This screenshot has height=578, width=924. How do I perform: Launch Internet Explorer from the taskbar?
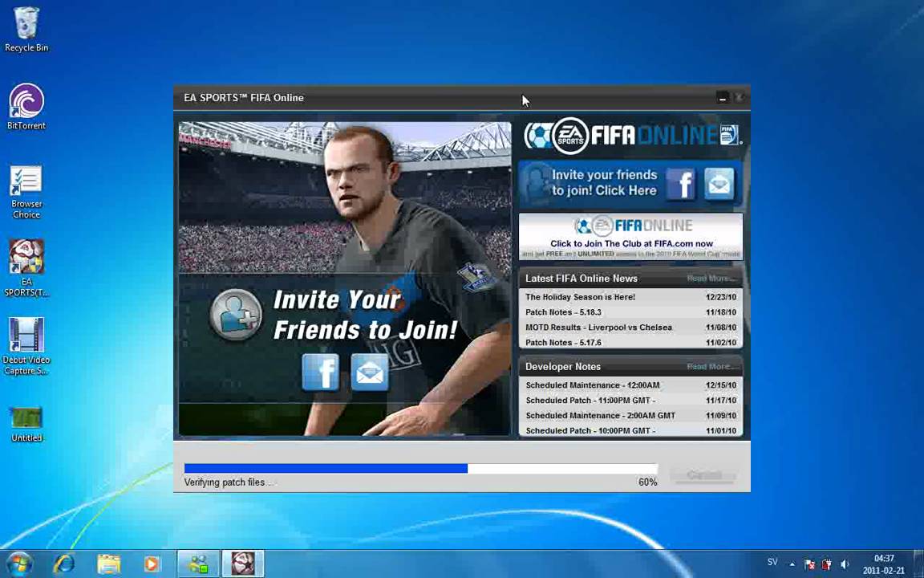63,564
